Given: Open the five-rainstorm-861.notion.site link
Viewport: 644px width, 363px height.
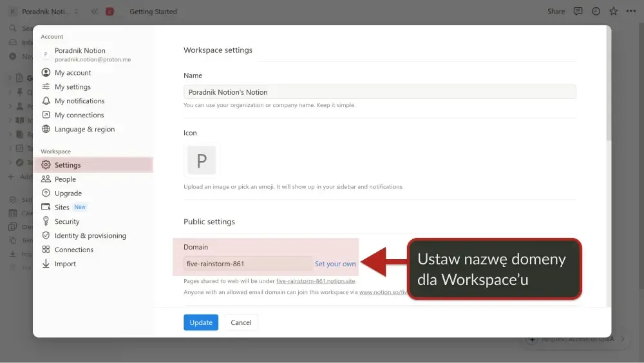Looking at the screenshot, I should [x=316, y=281].
